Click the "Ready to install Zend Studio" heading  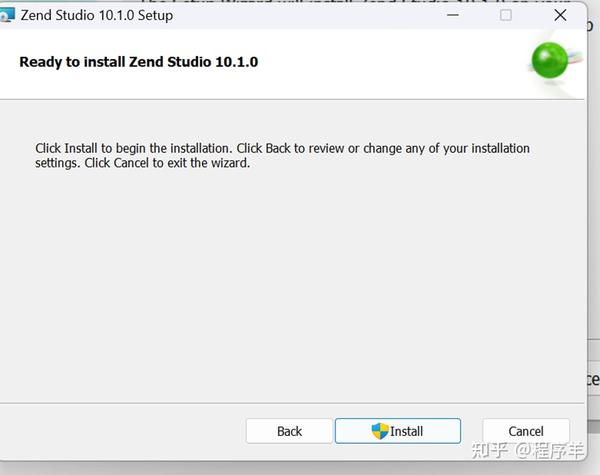[x=139, y=62]
